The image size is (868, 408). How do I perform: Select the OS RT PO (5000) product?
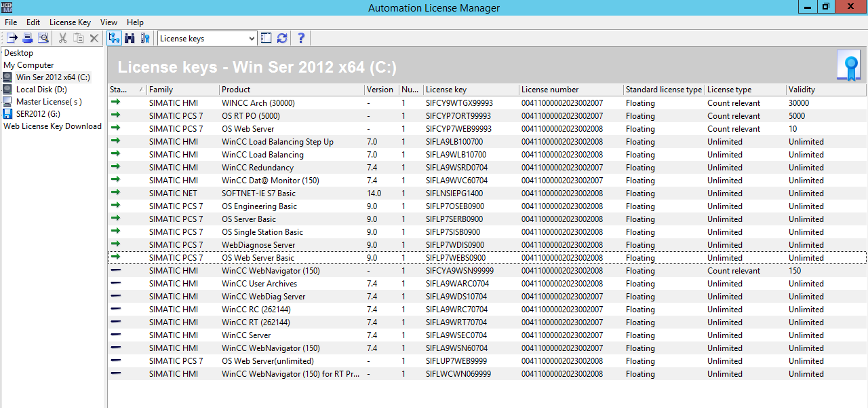(x=250, y=116)
